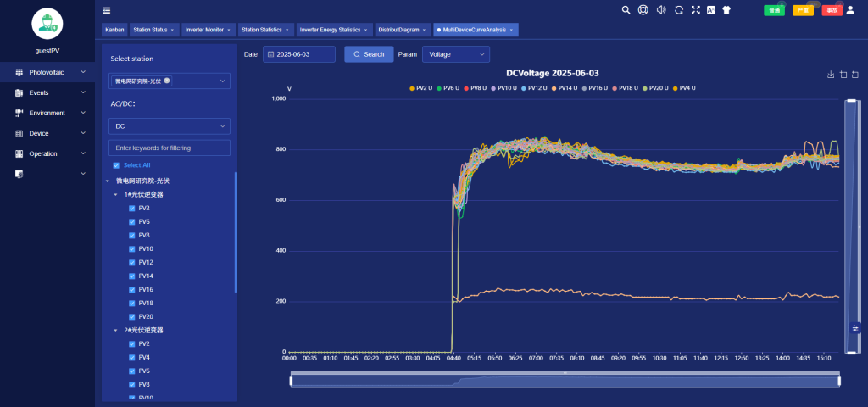Click the keyword filter input field
Screen dimensions: 868x407
point(170,148)
